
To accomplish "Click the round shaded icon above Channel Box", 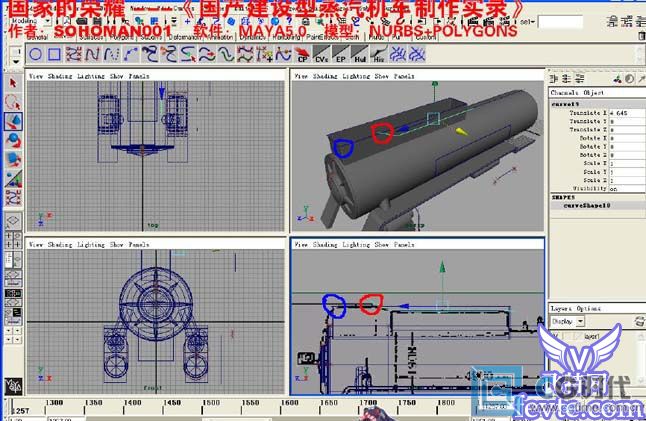I will (630, 79).
